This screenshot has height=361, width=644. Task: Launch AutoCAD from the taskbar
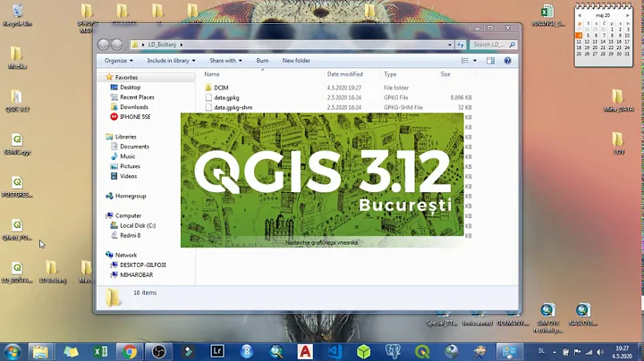coord(305,351)
